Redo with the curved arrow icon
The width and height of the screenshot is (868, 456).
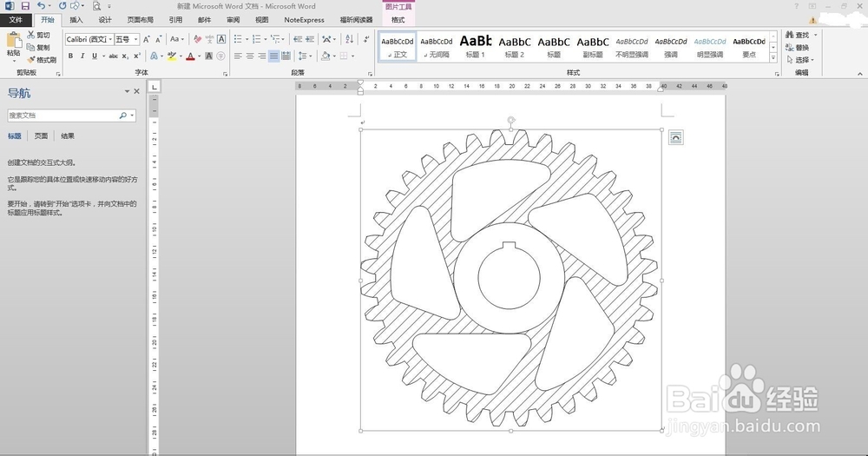[x=62, y=5]
